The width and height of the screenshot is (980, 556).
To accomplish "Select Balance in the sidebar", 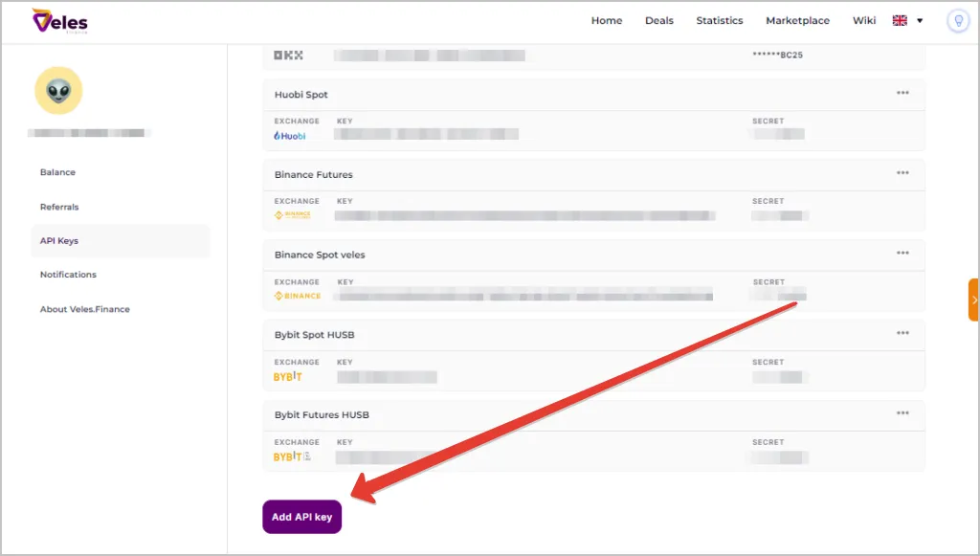I will pos(57,172).
